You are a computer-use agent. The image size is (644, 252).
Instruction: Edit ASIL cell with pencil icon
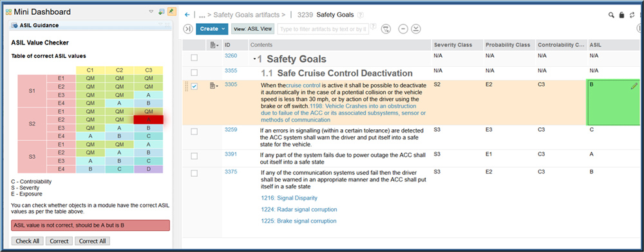(x=634, y=86)
